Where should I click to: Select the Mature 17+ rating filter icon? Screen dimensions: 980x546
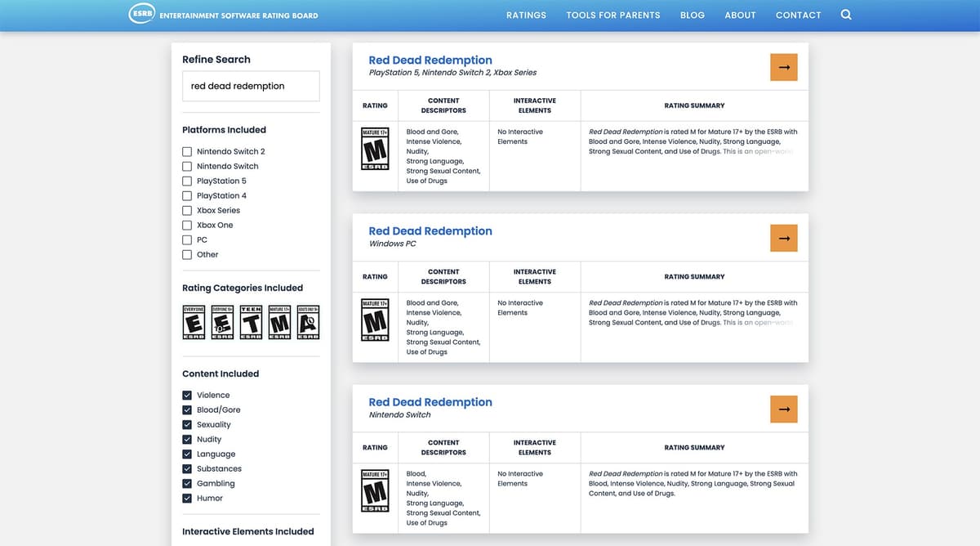(x=279, y=323)
